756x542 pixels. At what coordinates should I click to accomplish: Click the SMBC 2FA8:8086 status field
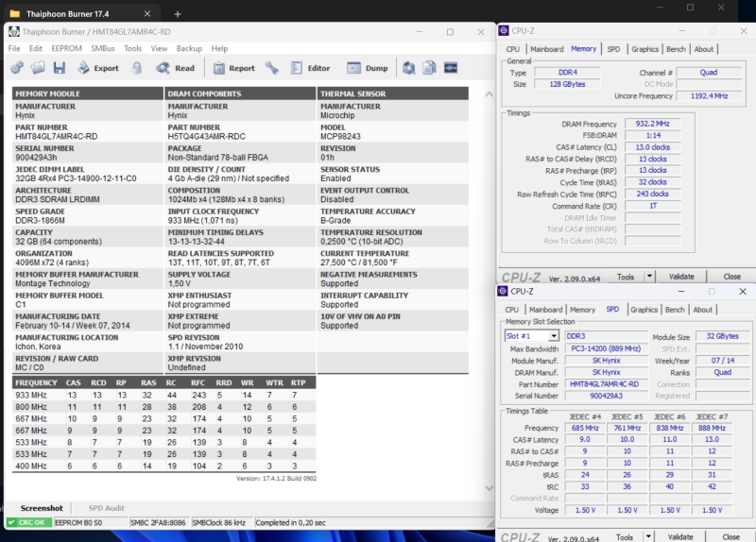[158, 523]
